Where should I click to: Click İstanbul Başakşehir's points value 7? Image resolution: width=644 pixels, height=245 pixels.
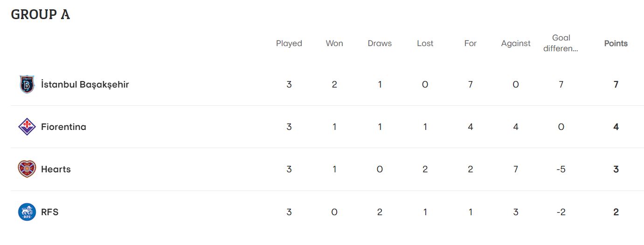coord(616,85)
